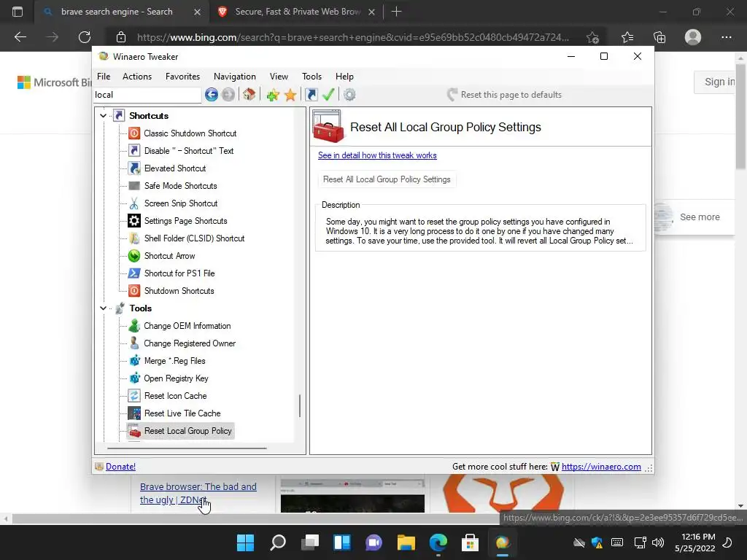Click the Edge address bar URL

[x=352, y=37]
